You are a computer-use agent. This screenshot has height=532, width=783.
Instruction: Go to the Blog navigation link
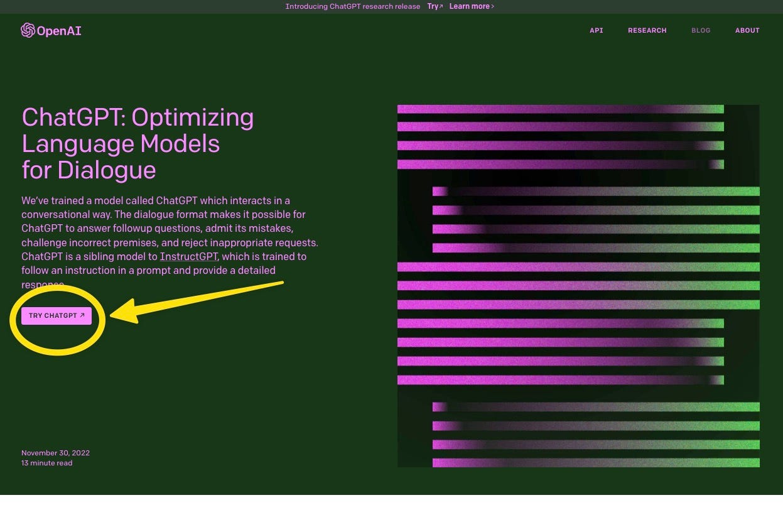(x=701, y=30)
